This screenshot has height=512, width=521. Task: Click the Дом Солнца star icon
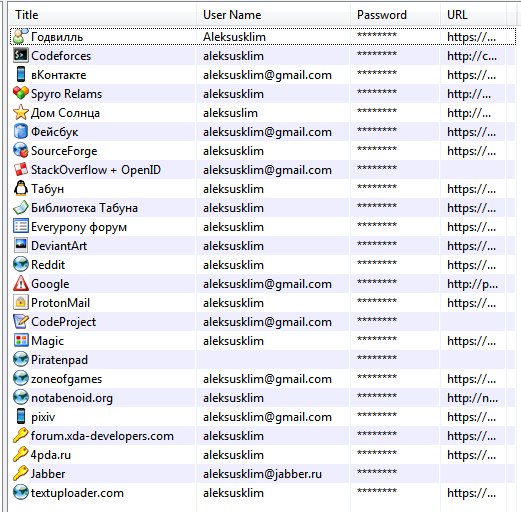pos(21,112)
